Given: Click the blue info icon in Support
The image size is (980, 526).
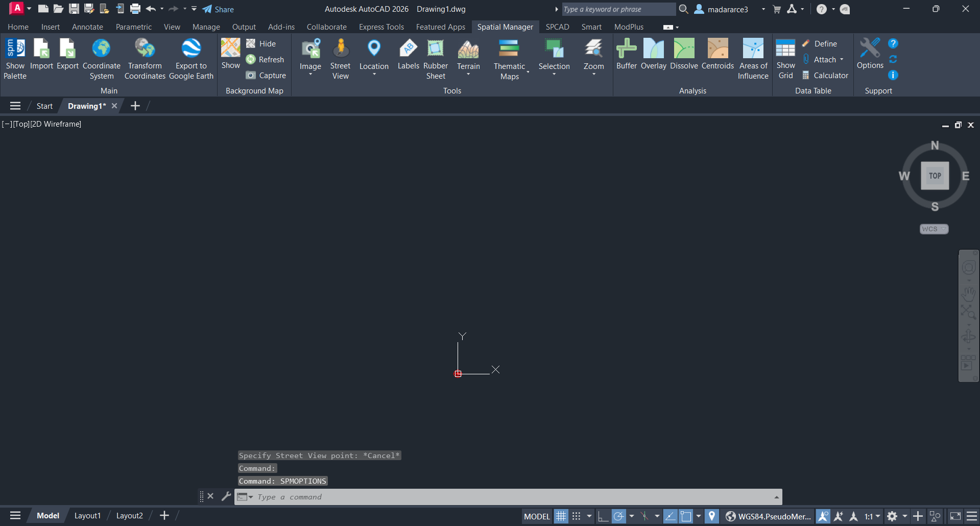Looking at the screenshot, I should (x=893, y=75).
